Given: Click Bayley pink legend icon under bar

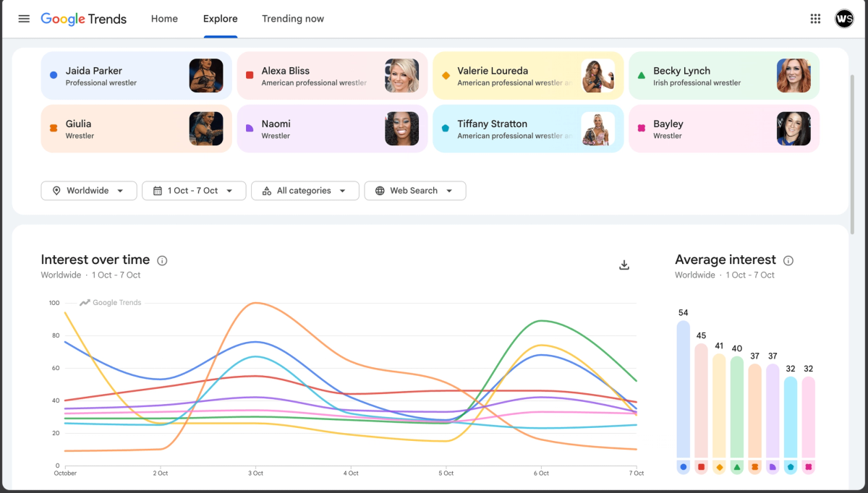Looking at the screenshot, I should (x=808, y=467).
